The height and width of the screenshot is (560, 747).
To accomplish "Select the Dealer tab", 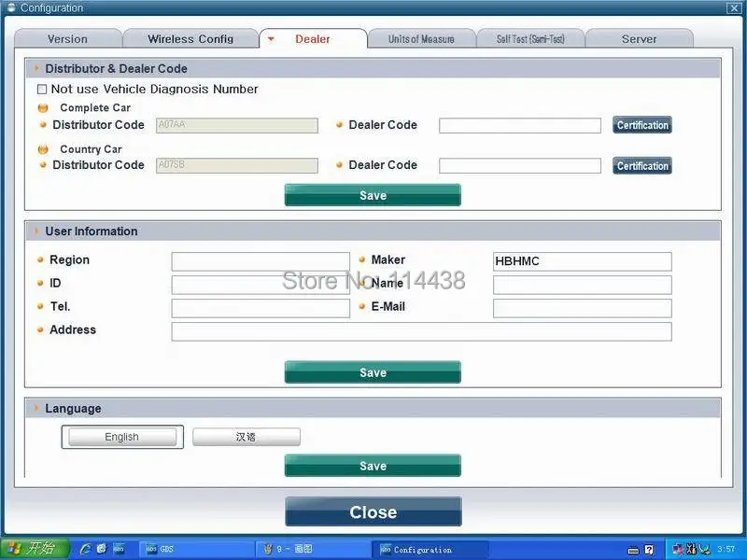I will (x=313, y=39).
